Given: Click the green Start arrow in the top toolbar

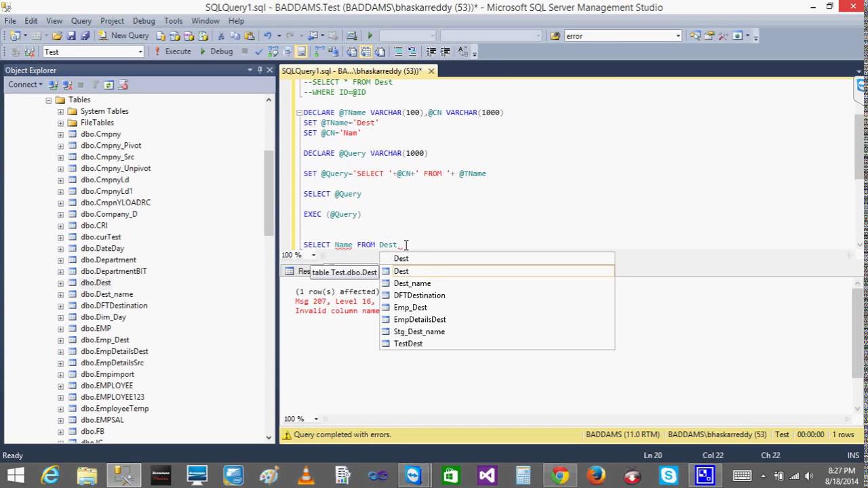Looking at the screenshot, I should 370,35.
